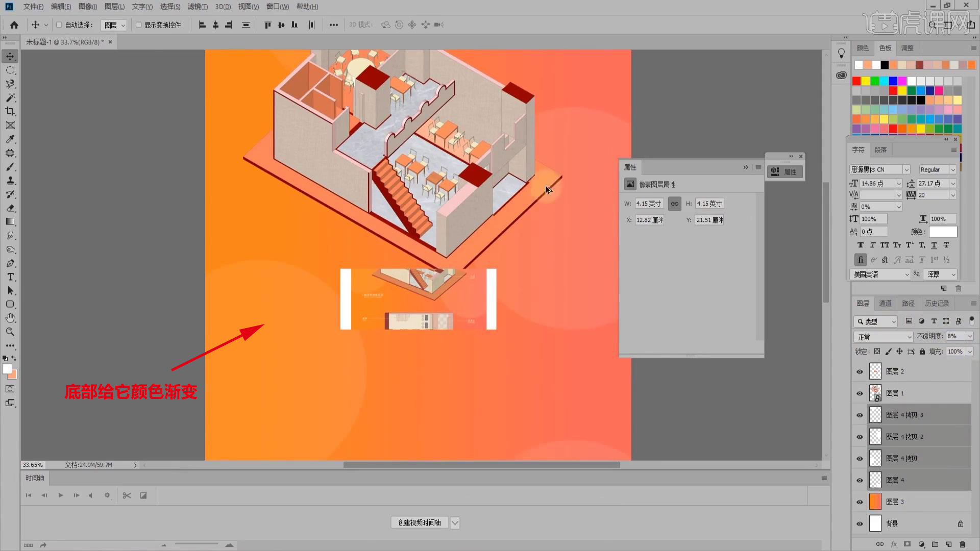Open the 图层(L) menu
The width and height of the screenshot is (980, 551).
point(114,7)
